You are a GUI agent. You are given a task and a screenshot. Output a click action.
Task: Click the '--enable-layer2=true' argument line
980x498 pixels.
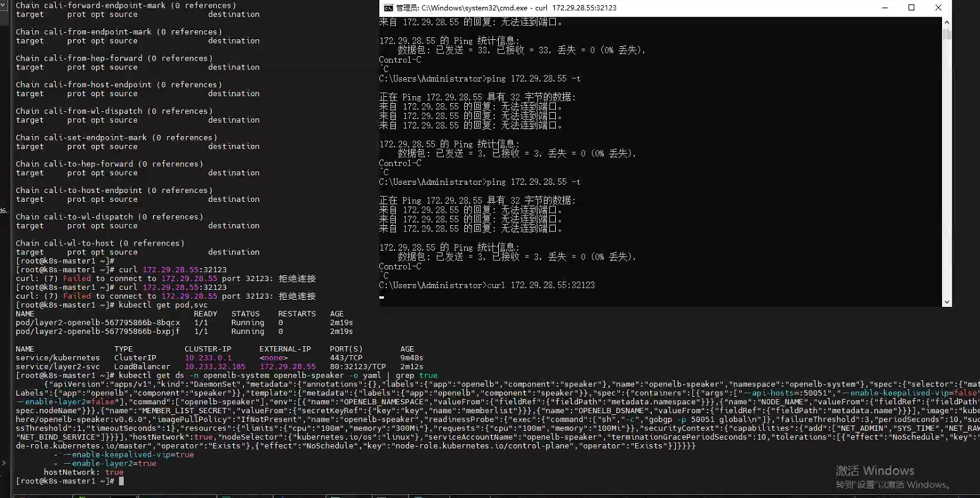pos(105,464)
